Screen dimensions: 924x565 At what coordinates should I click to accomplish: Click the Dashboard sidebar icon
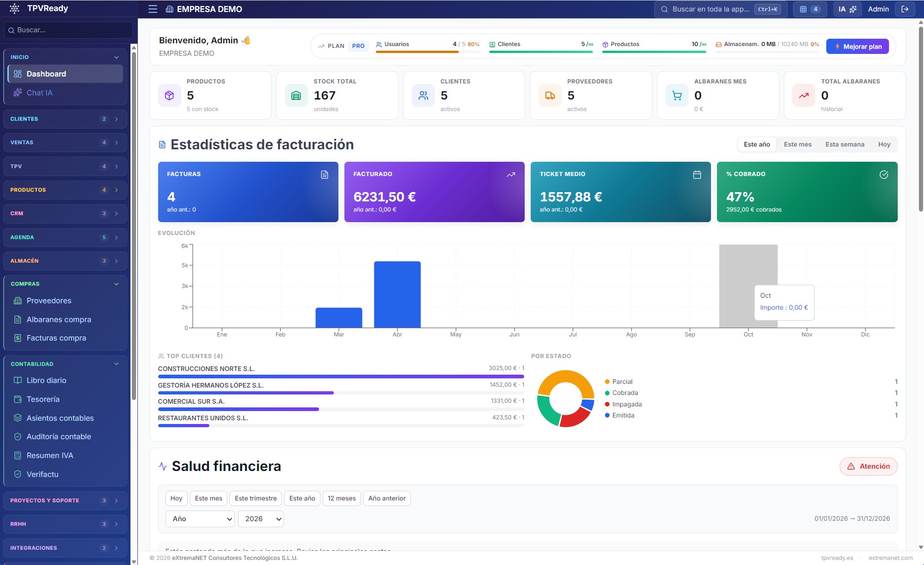click(x=18, y=74)
